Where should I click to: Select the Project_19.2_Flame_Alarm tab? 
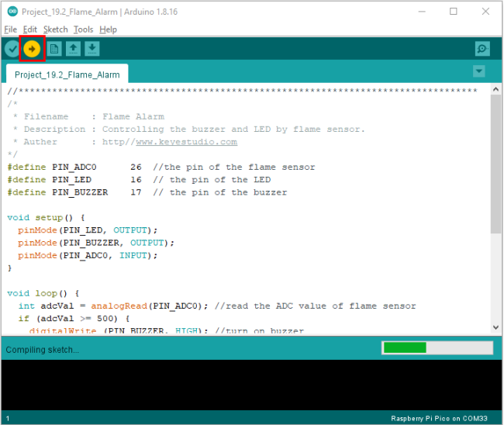(x=67, y=74)
